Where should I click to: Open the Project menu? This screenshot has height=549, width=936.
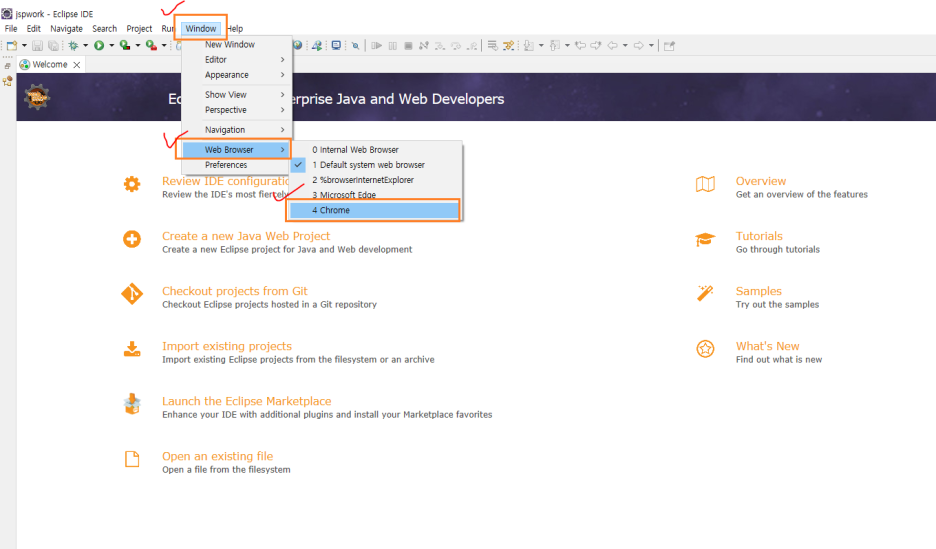click(x=139, y=29)
